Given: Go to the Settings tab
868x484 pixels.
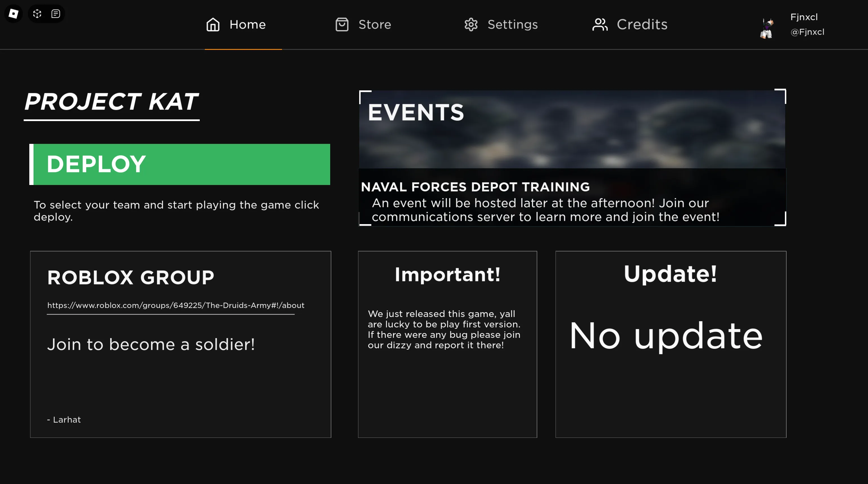Looking at the screenshot, I should click(x=512, y=24).
